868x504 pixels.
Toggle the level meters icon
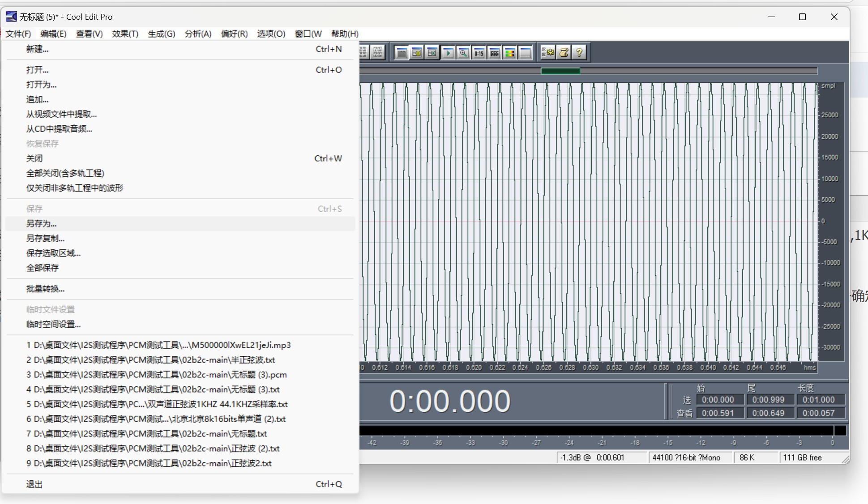coord(510,53)
